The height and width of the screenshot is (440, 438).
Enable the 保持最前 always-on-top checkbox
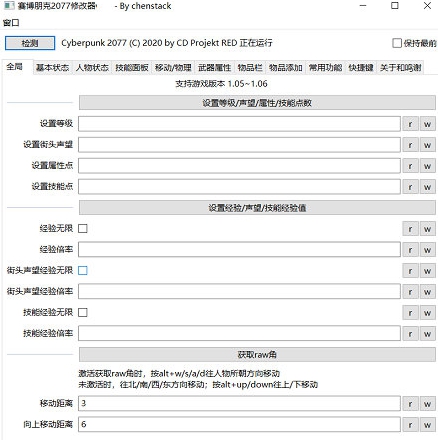click(x=397, y=43)
